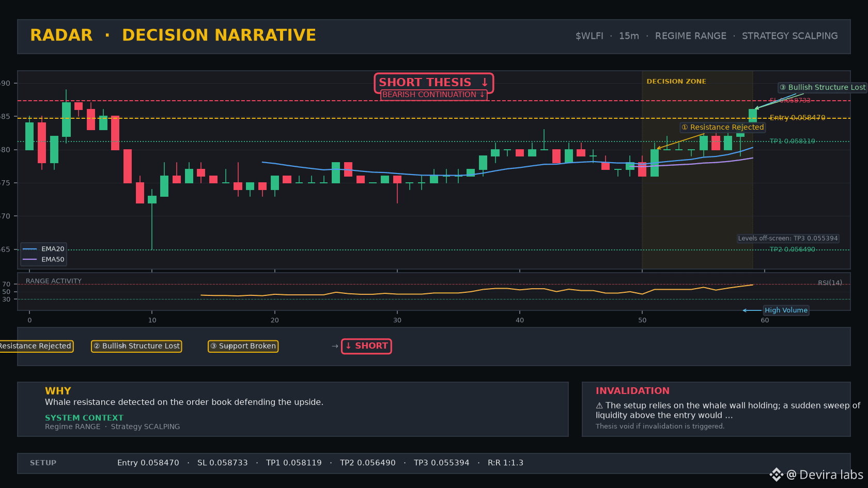Click the High Volume annotation label
The image size is (868, 488).
point(786,310)
